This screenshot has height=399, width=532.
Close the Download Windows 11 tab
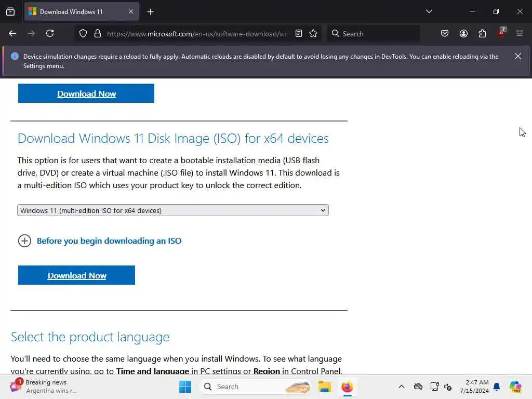click(131, 12)
